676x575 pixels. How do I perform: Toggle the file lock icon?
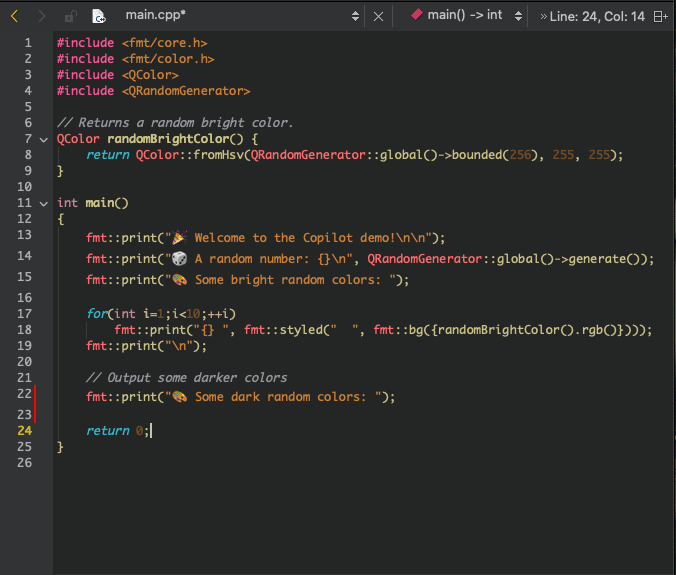point(70,16)
